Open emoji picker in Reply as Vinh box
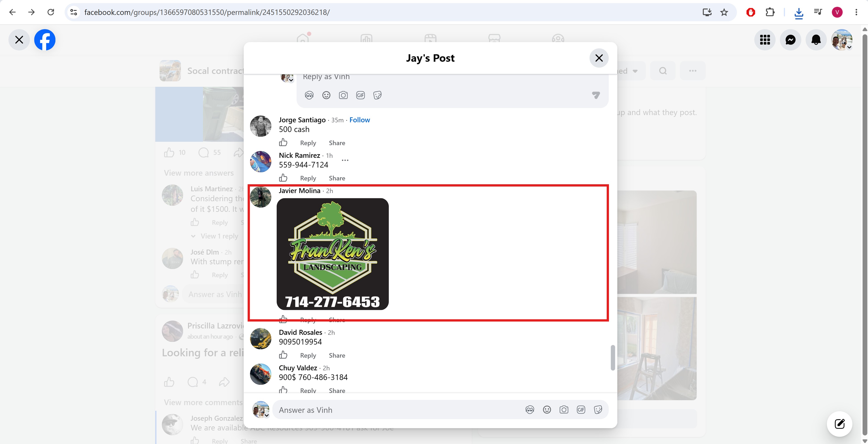Screen dimensions: 868x444 pos(326,95)
